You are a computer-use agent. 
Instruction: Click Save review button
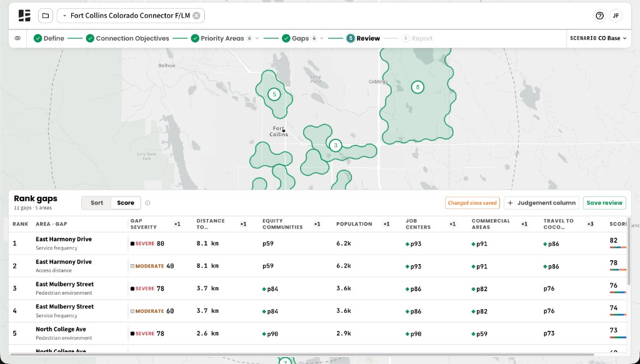coord(604,203)
